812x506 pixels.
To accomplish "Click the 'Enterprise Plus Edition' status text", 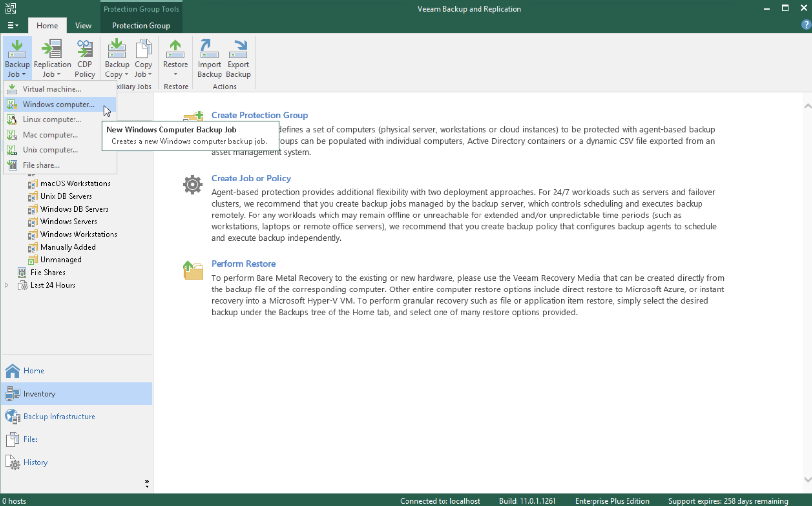I will tap(612, 501).
